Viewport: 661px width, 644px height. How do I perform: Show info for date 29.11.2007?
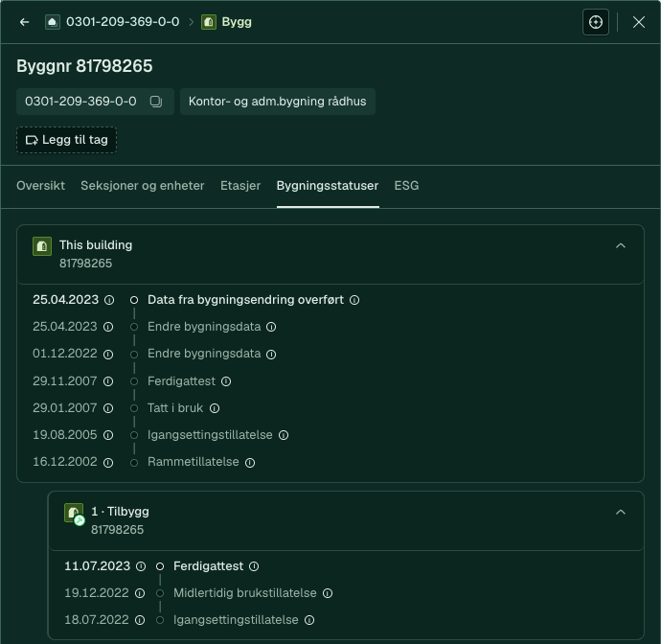click(108, 381)
